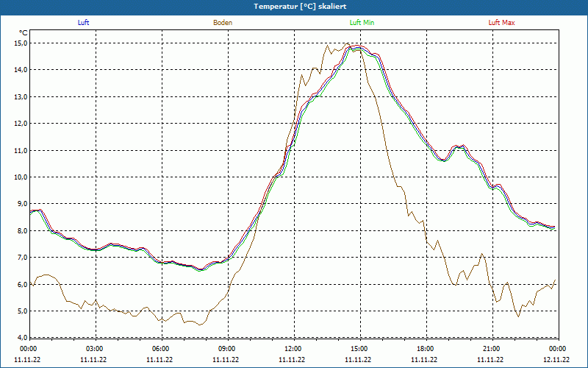Click the '10,0' y-axis value
The image size is (588, 368).
point(21,177)
